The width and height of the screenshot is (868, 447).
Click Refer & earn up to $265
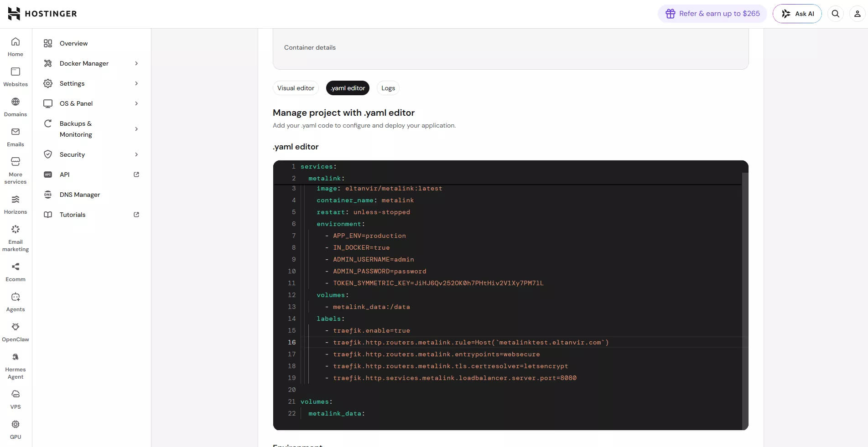coord(712,14)
